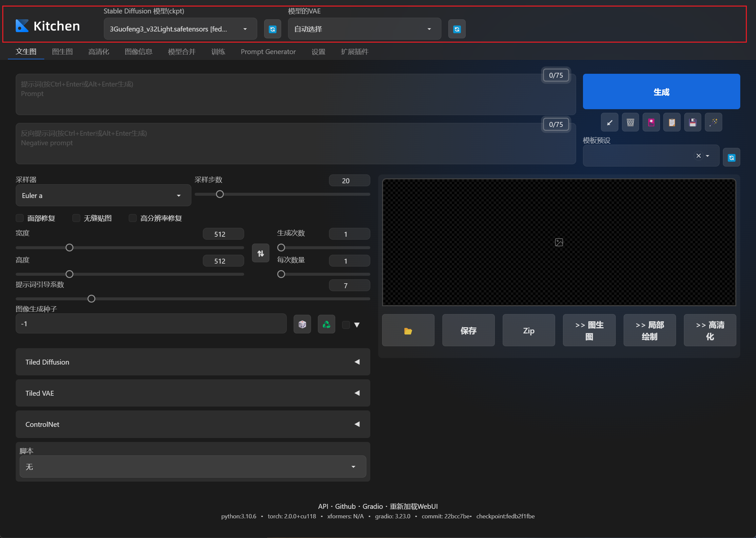
Task: Click the green recycle reuse seed icon
Action: (326, 324)
